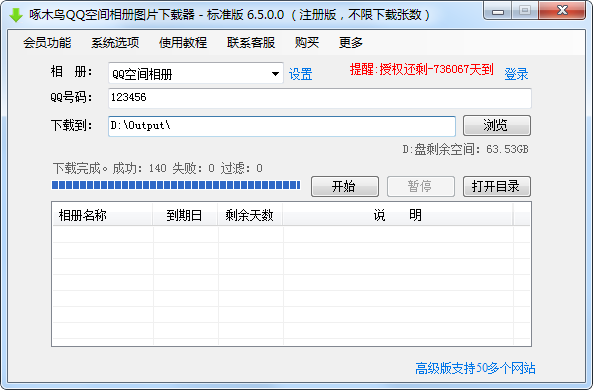Open the 购买 menu

point(307,42)
